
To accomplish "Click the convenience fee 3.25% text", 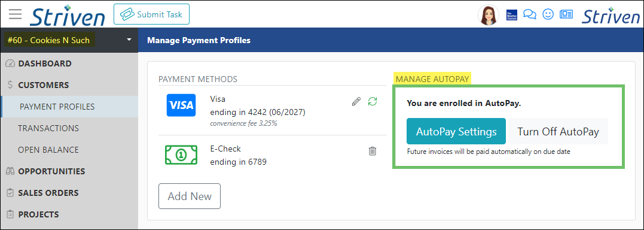I will [x=243, y=123].
